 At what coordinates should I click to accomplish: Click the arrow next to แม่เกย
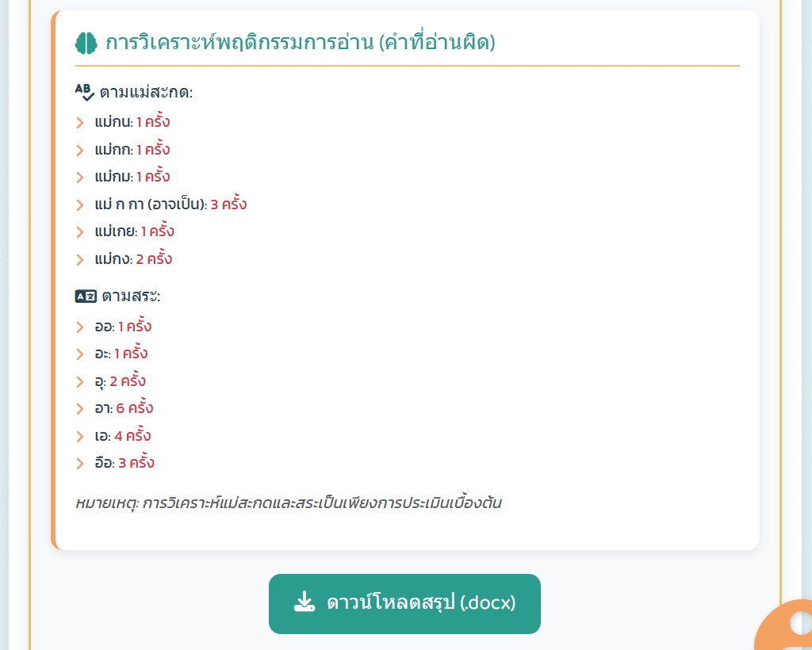(80, 232)
